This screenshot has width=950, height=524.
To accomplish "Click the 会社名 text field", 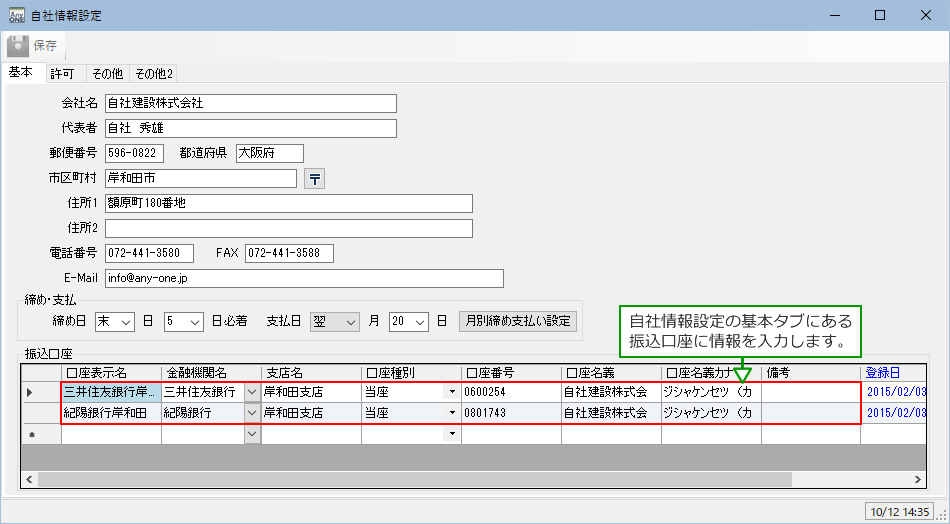I will (x=250, y=103).
